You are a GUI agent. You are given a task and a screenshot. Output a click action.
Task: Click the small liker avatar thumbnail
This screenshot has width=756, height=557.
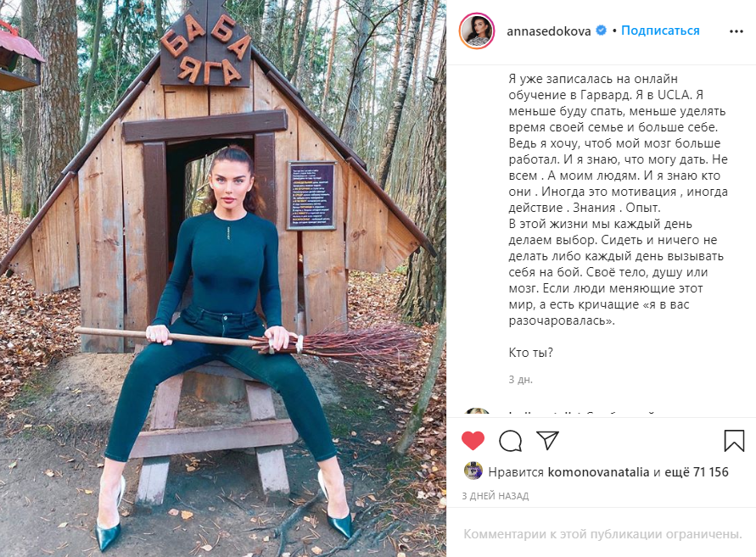(x=473, y=471)
